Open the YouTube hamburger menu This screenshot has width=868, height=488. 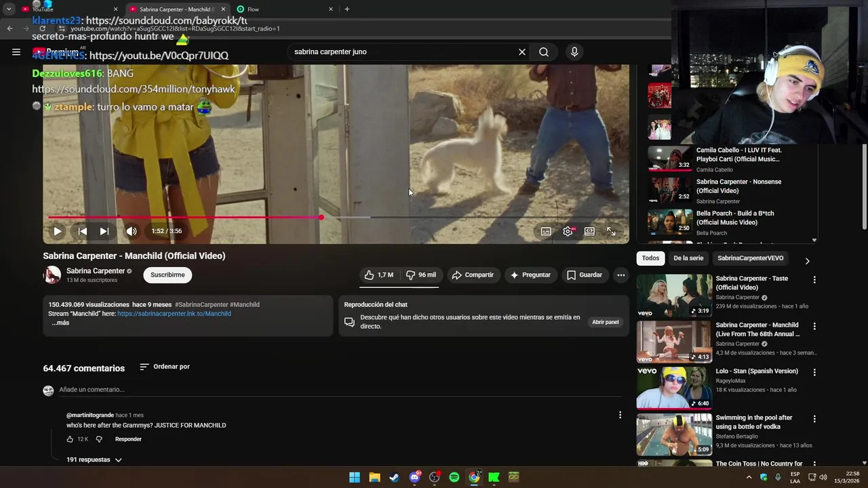point(16,52)
